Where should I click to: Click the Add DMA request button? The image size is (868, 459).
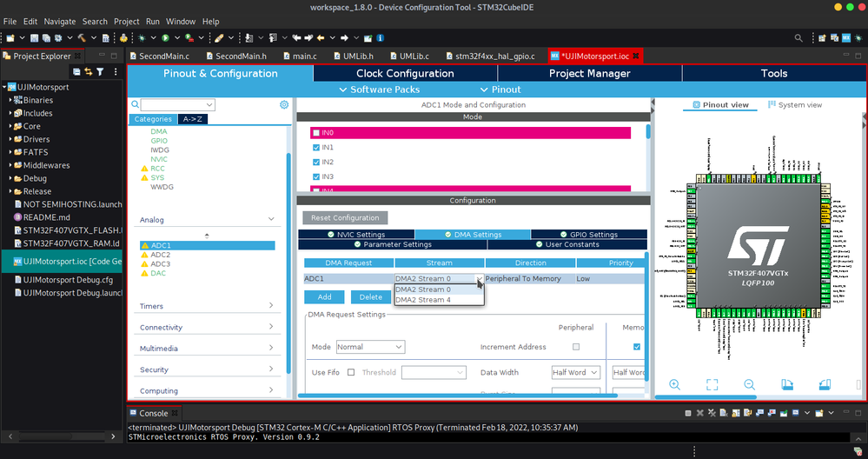[324, 296]
